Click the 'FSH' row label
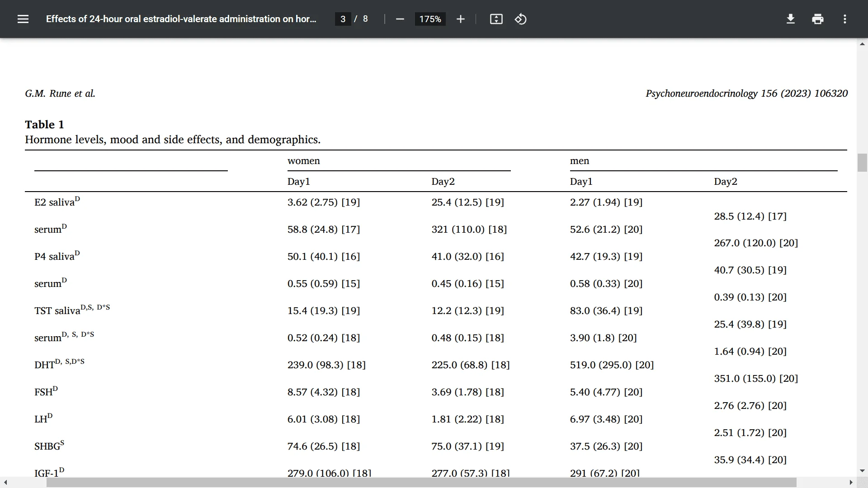 coord(46,391)
